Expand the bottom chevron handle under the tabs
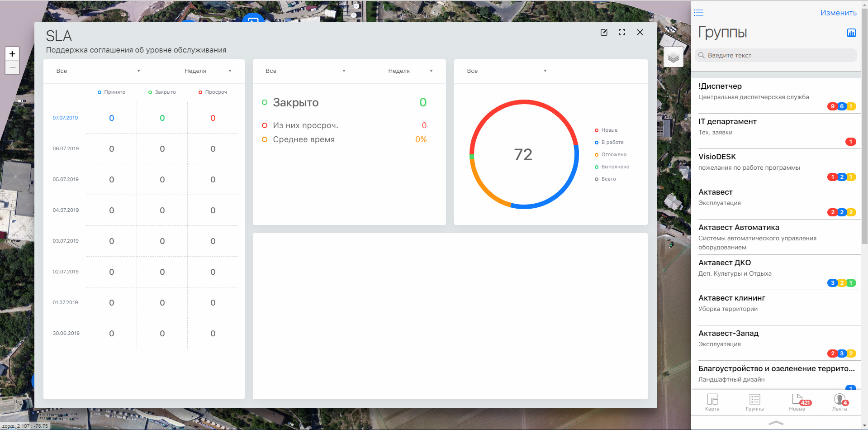Screen dimensions: 868x430 pos(776,423)
